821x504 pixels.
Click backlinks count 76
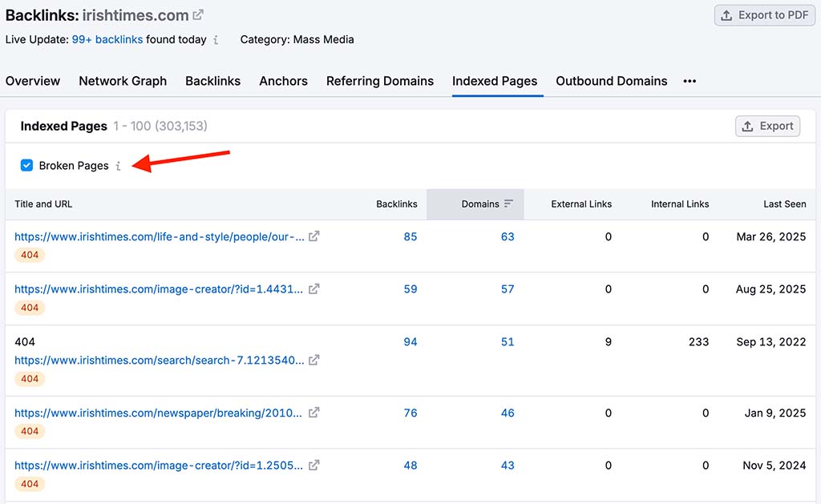point(410,413)
